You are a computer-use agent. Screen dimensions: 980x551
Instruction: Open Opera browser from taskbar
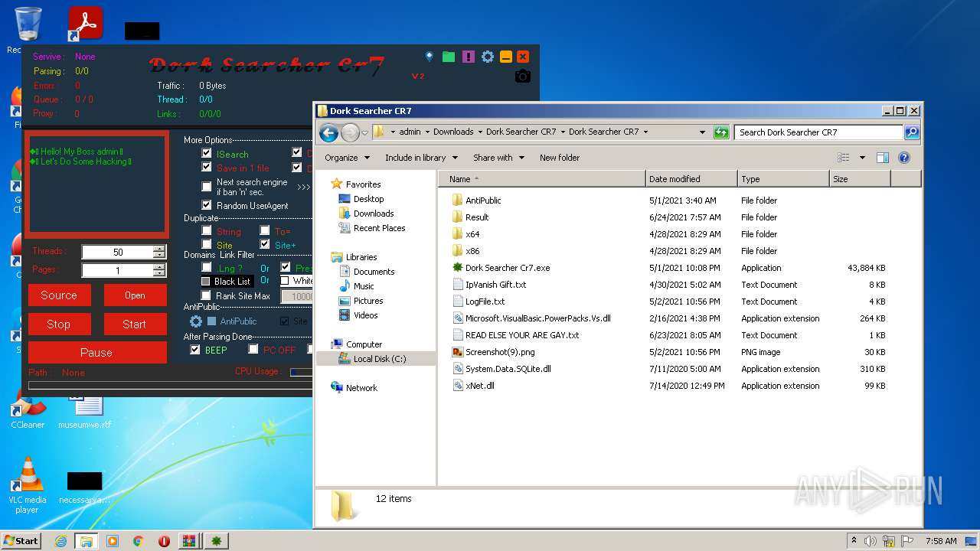tap(164, 541)
